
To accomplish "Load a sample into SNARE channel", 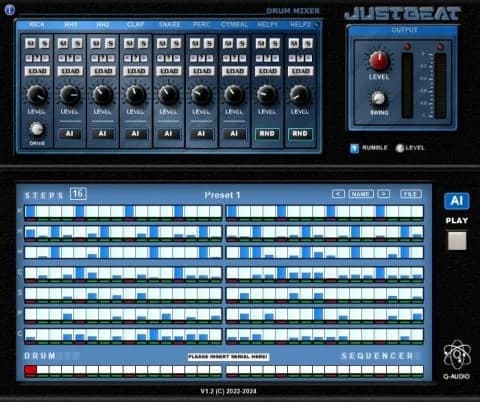I will [169, 71].
